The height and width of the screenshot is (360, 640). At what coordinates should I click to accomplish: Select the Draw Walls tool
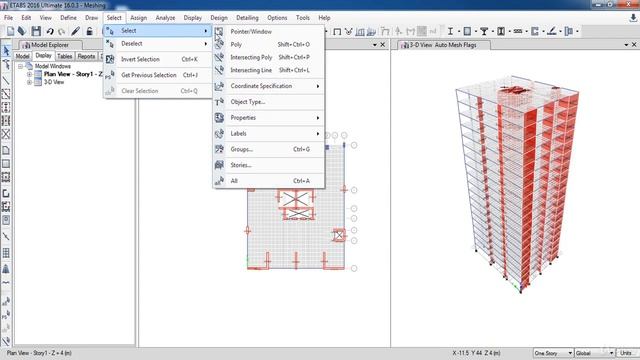[x=6, y=193]
